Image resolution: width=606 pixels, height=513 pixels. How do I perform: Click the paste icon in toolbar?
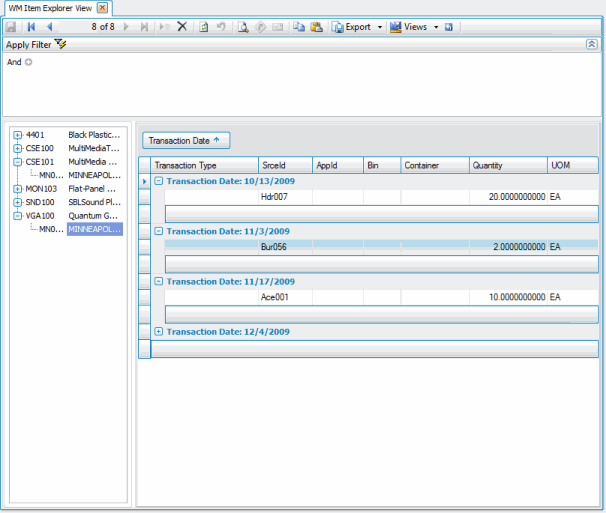click(x=316, y=27)
